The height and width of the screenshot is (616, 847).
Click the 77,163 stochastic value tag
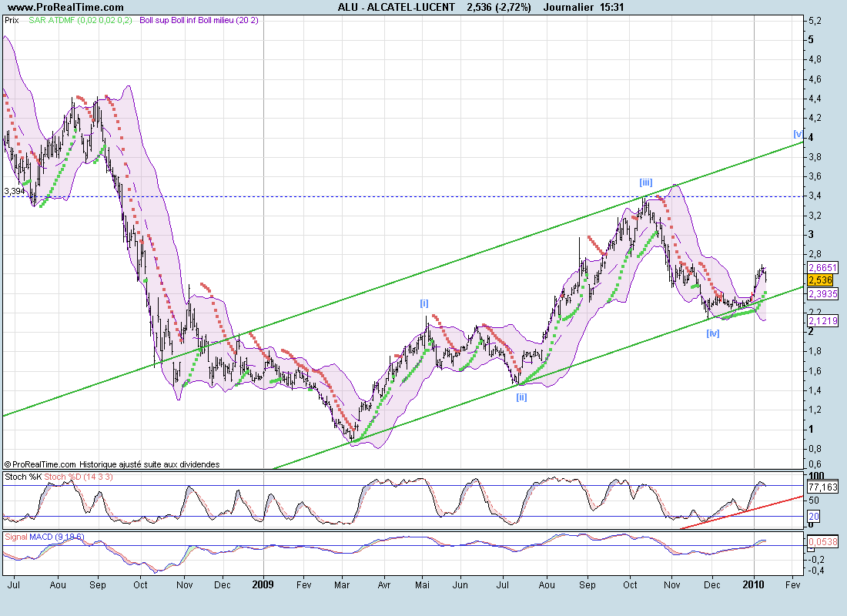pyautogui.click(x=822, y=487)
